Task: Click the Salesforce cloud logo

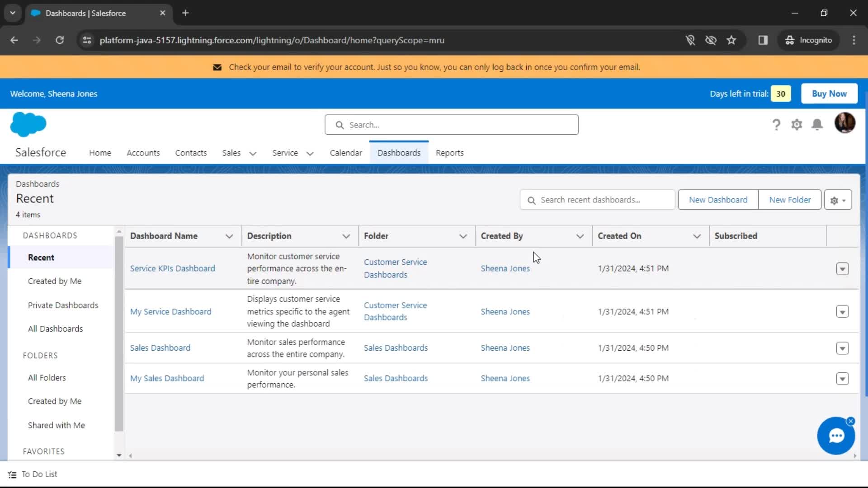Action: (28, 124)
